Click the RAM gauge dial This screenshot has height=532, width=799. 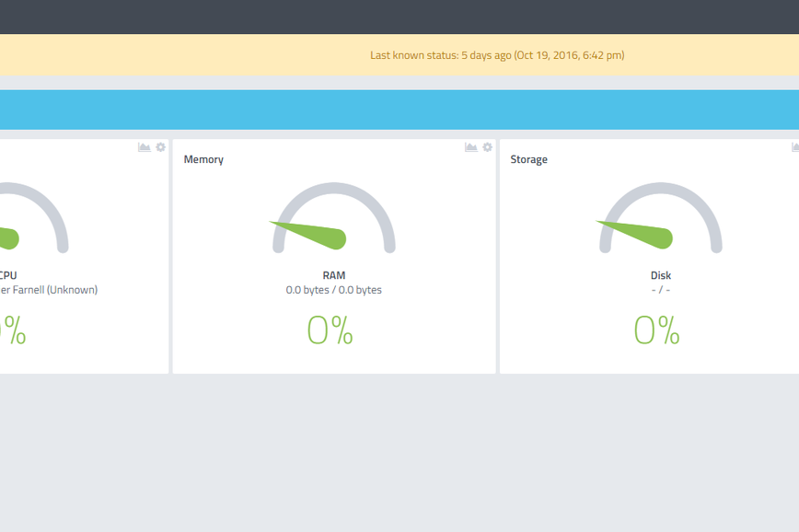point(334,218)
